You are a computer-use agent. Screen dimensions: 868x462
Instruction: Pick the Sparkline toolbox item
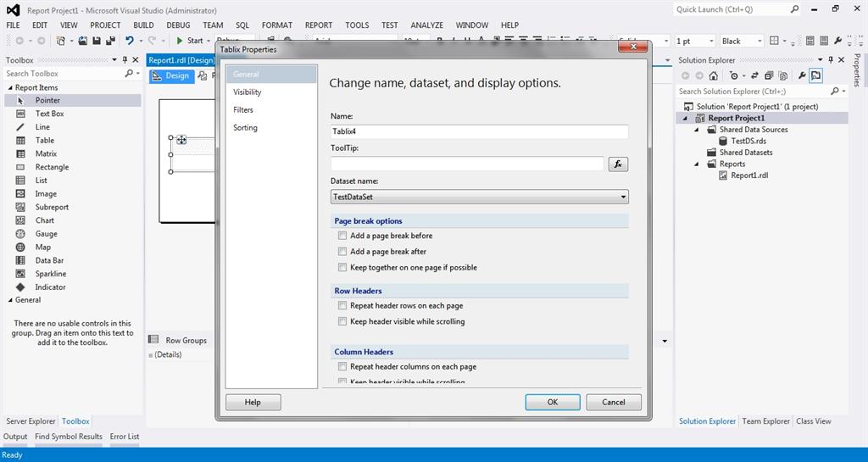(x=50, y=274)
